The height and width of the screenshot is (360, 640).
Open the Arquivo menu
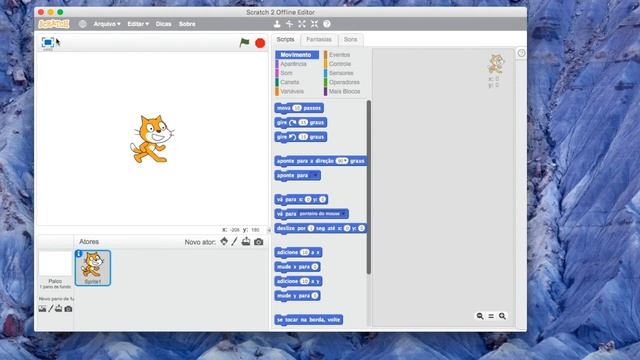tap(107, 24)
